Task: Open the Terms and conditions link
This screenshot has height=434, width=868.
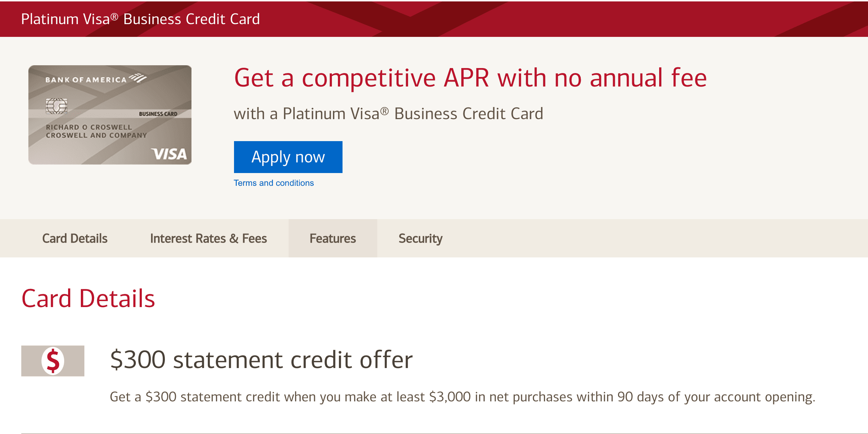Action: coord(274,183)
